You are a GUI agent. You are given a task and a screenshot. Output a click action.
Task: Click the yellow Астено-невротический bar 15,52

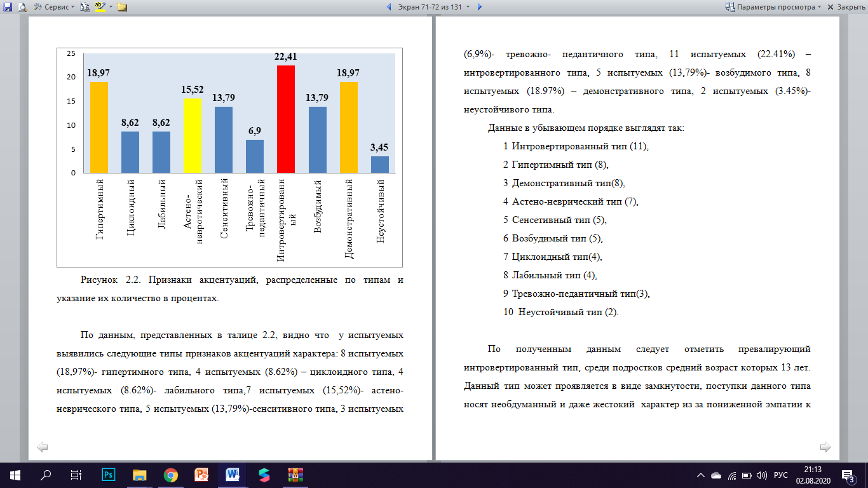click(x=193, y=135)
